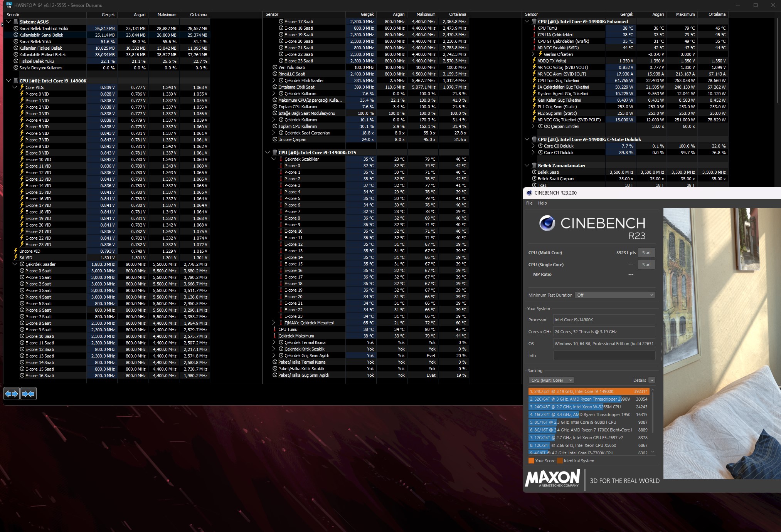781x532 pixels.
Task: Click the clock icon beside Veri Yolu Saati
Action: coord(275,67)
